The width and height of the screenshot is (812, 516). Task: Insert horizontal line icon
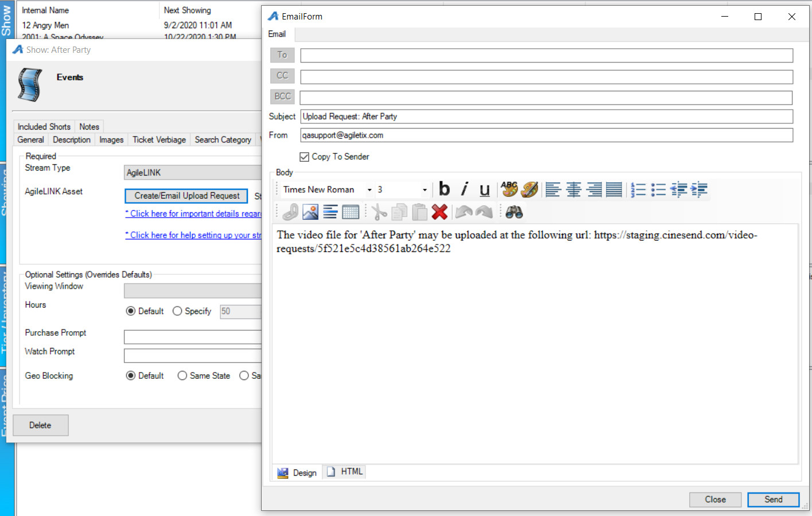pos(331,212)
